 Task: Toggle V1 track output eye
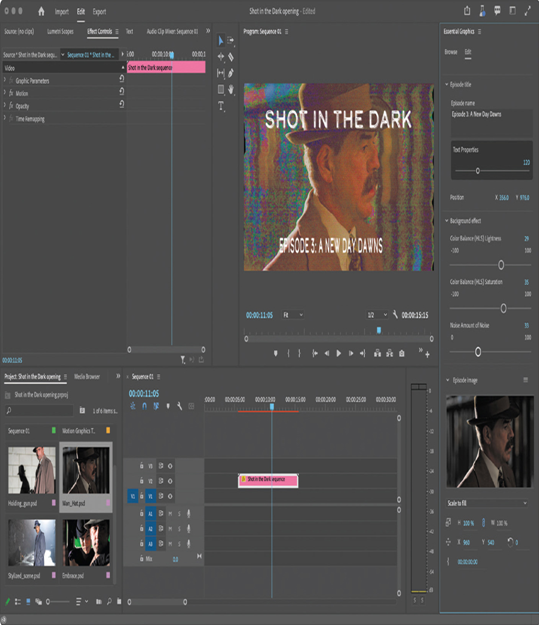pyautogui.click(x=170, y=496)
